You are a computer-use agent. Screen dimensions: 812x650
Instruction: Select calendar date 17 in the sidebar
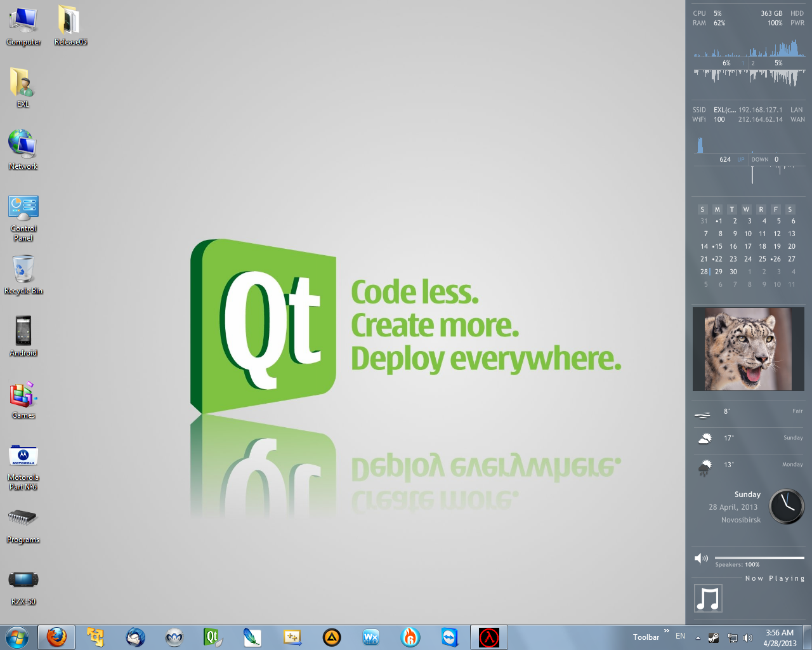pos(748,246)
